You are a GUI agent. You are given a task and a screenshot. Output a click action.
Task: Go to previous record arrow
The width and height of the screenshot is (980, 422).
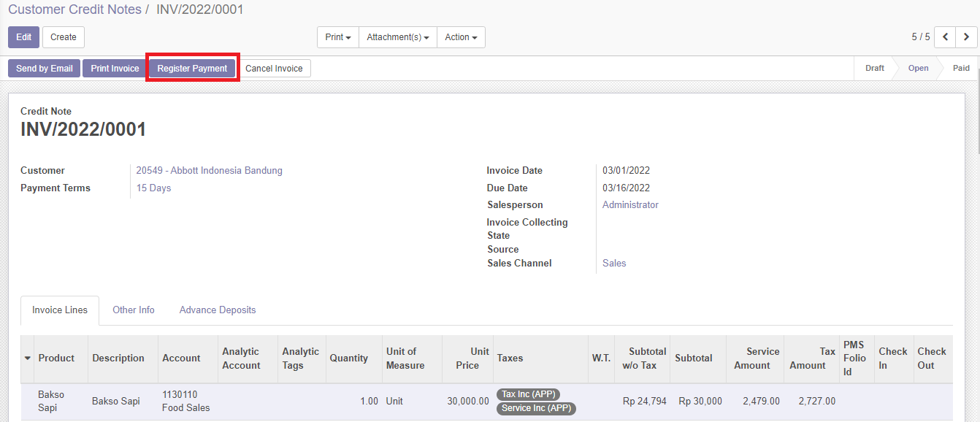(945, 37)
